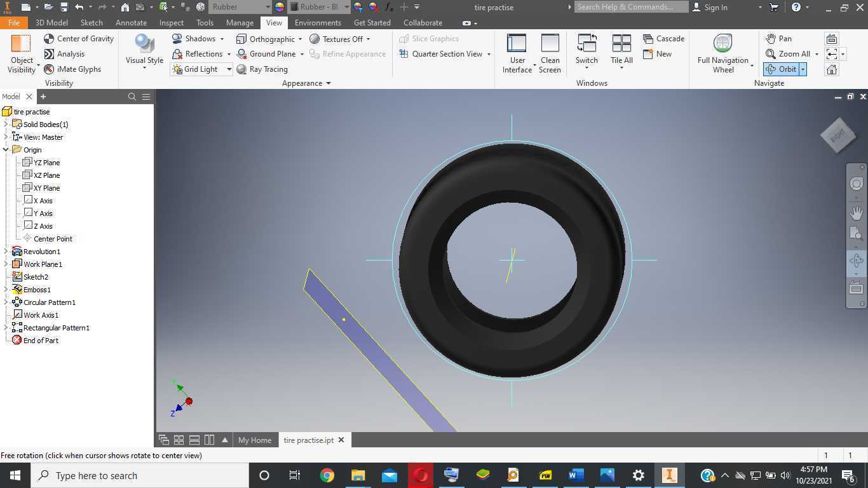Click the Home View house icon
The height and width of the screenshot is (488, 868).
831,69
